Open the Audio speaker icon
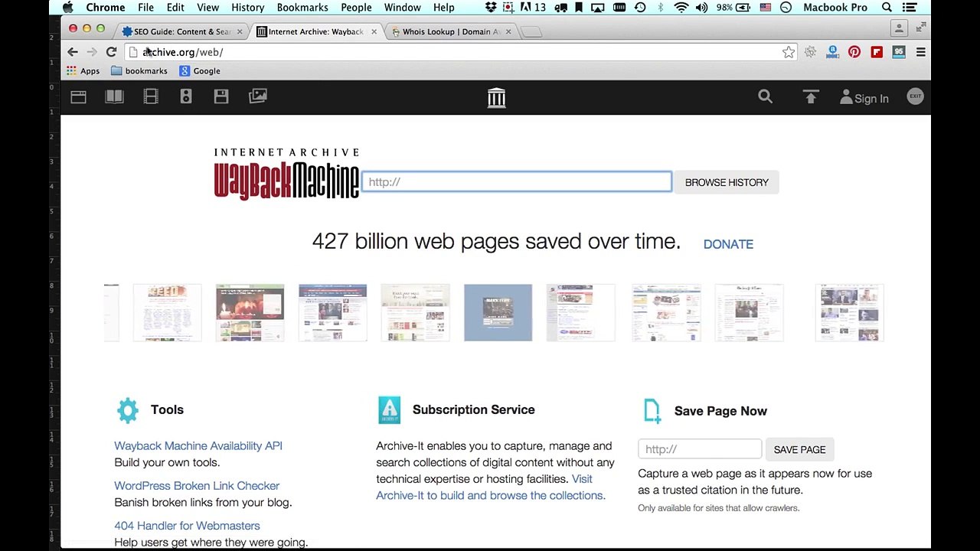This screenshot has height=551, width=980. click(186, 96)
